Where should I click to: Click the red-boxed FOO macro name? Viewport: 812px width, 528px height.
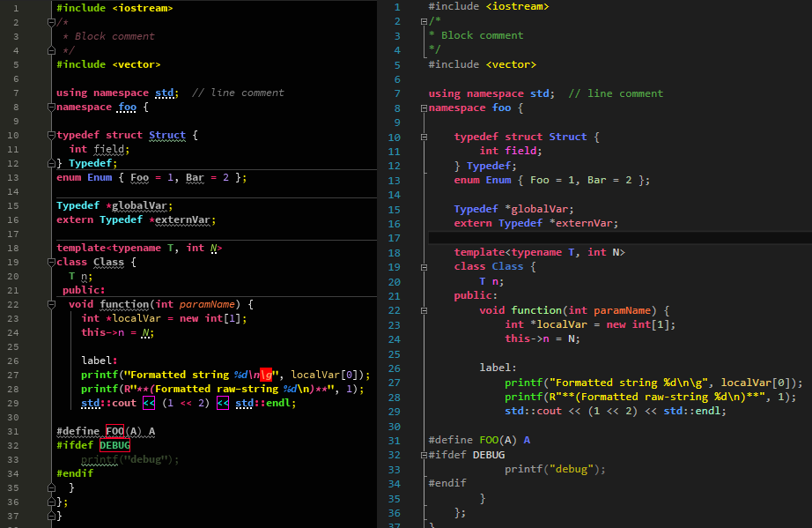click(x=114, y=431)
